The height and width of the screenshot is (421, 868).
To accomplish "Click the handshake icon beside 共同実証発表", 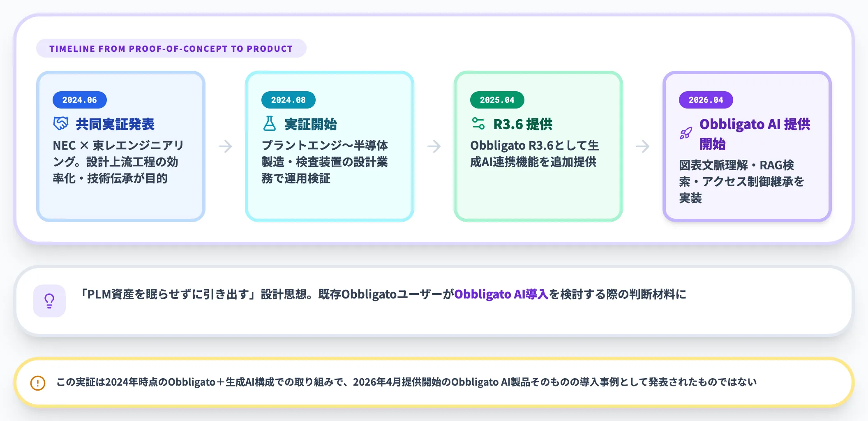I will point(61,123).
